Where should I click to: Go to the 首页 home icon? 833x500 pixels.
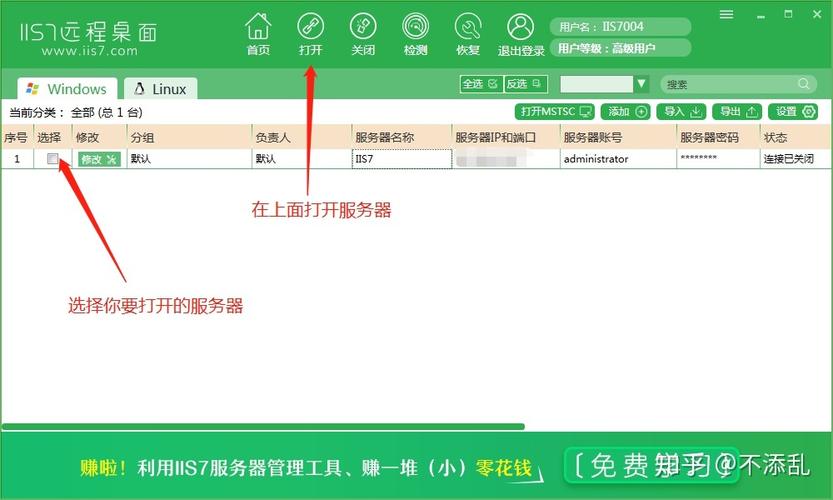pos(258,33)
